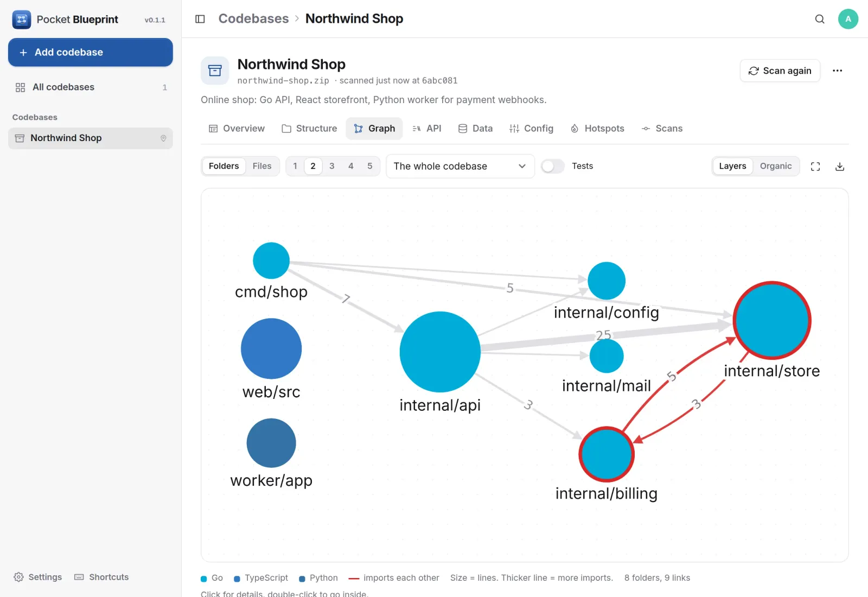Switch graph to Files view
Screen dimensions: 868x597
point(262,166)
